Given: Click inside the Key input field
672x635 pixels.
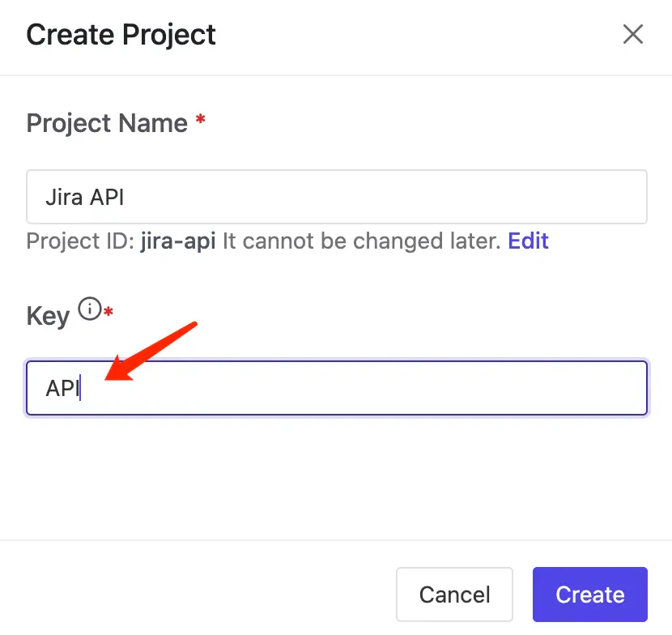Looking at the screenshot, I should (337, 387).
